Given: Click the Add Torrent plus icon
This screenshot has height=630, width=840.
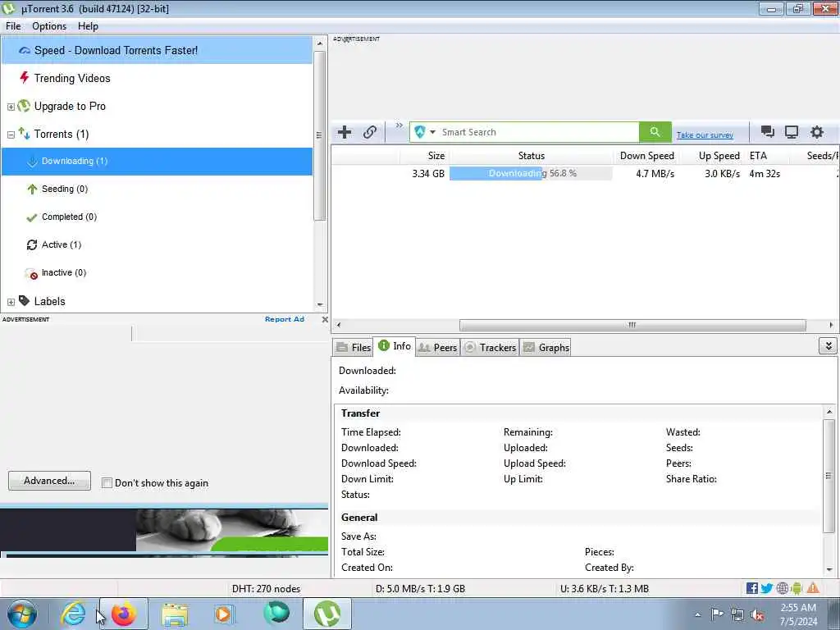Looking at the screenshot, I should point(345,132).
